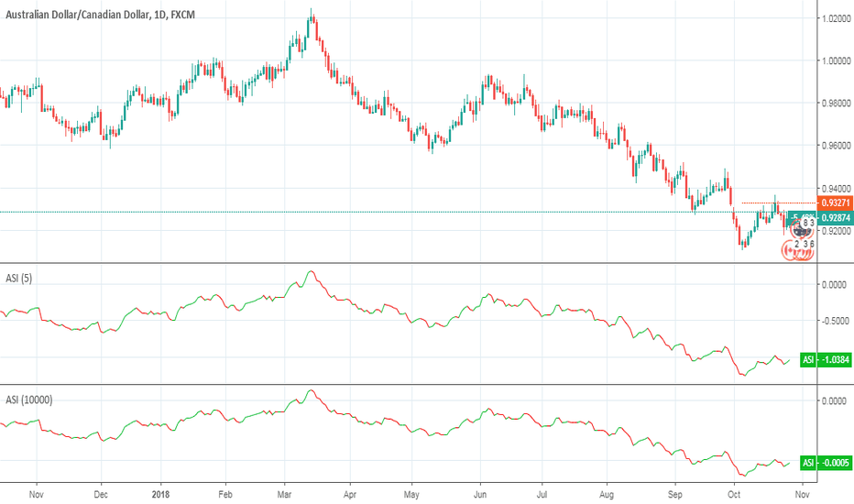
Task: Click the green ASI -1.0384 value label
Action: (x=826, y=359)
